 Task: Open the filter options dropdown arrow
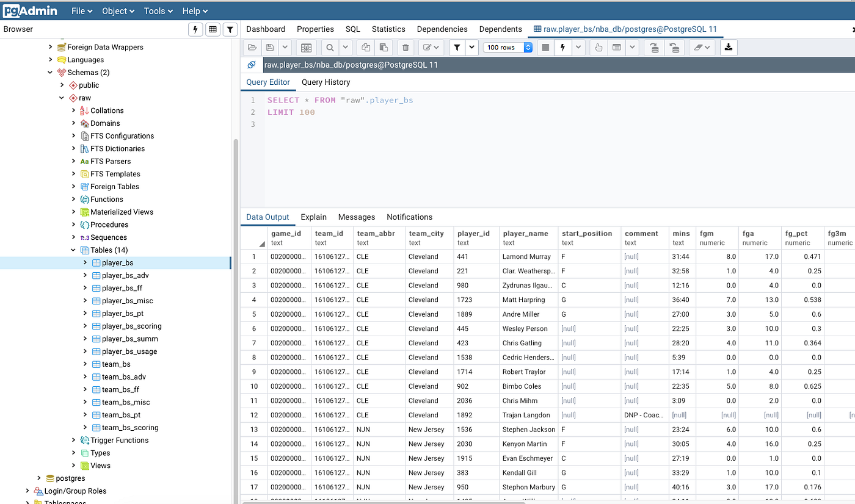(x=471, y=48)
